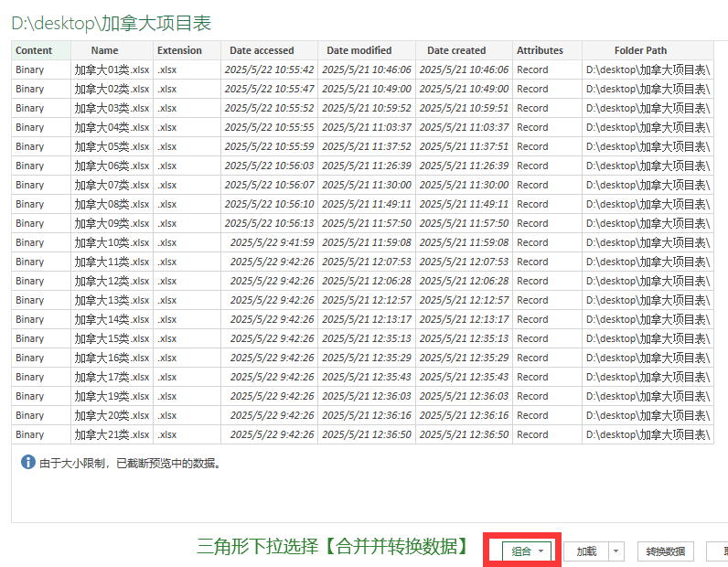Select the Attributes column header
The height and width of the screenshot is (567, 728).
[548, 50]
